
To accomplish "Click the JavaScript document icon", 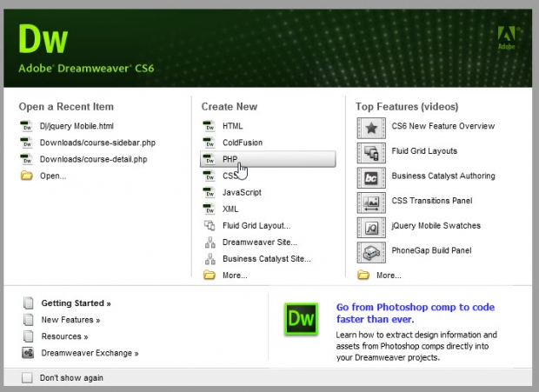I will tap(210, 192).
